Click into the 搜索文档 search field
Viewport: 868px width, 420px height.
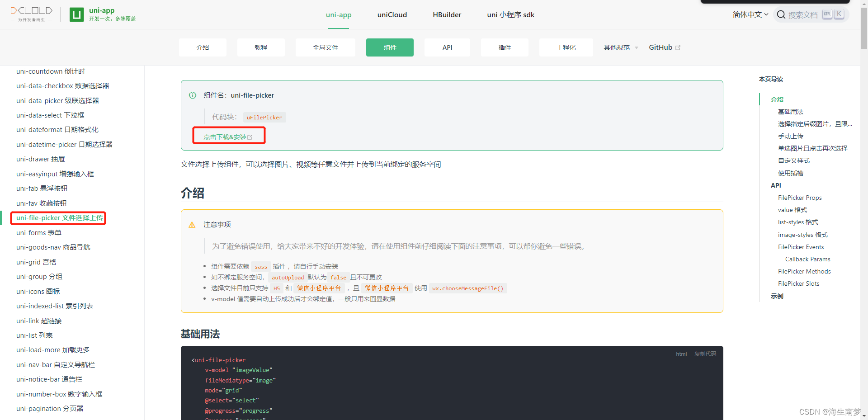coord(812,14)
